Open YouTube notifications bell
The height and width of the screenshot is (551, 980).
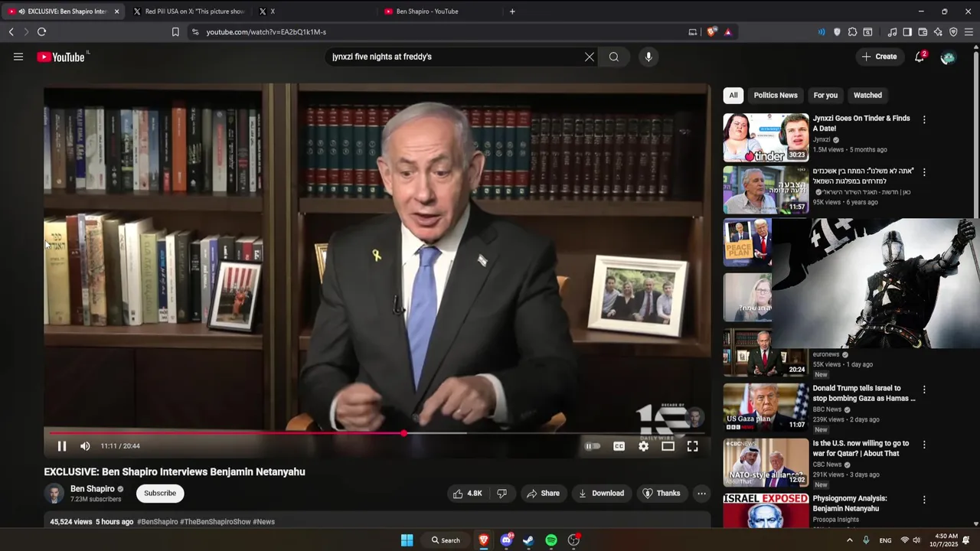[920, 57]
